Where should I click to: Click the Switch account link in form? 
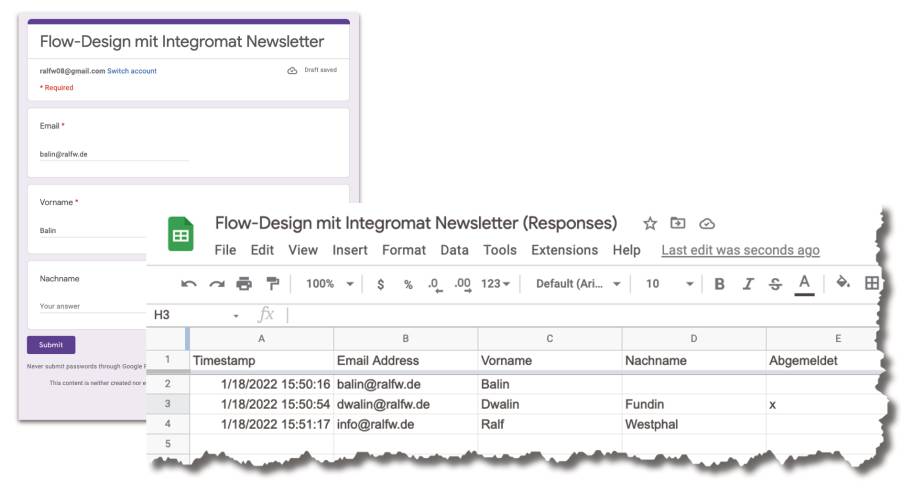point(132,71)
